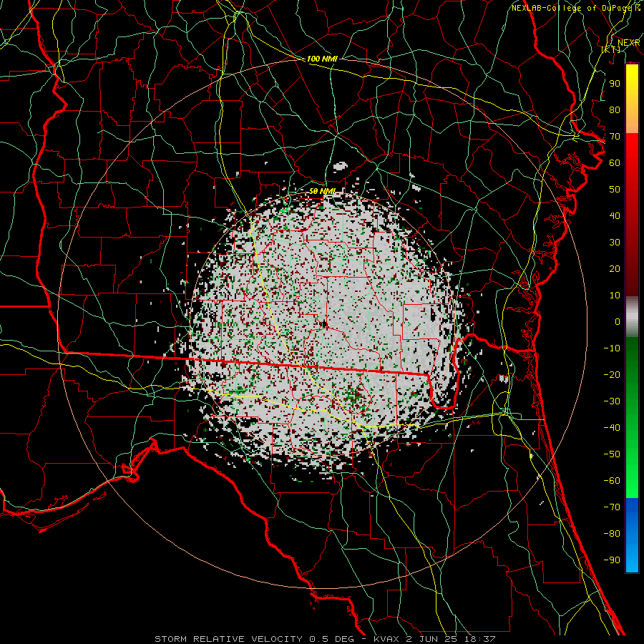Click the positive 60 scale label

tap(615, 163)
